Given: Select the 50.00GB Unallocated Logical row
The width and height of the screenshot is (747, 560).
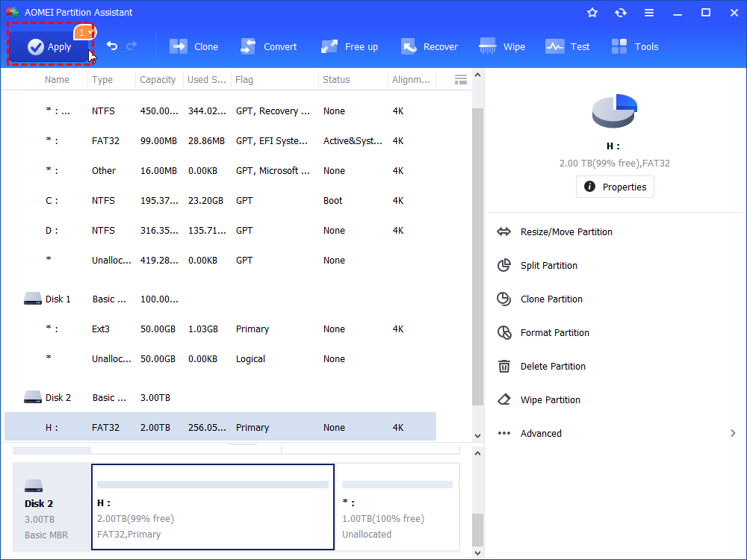Looking at the screenshot, I should [x=220, y=358].
